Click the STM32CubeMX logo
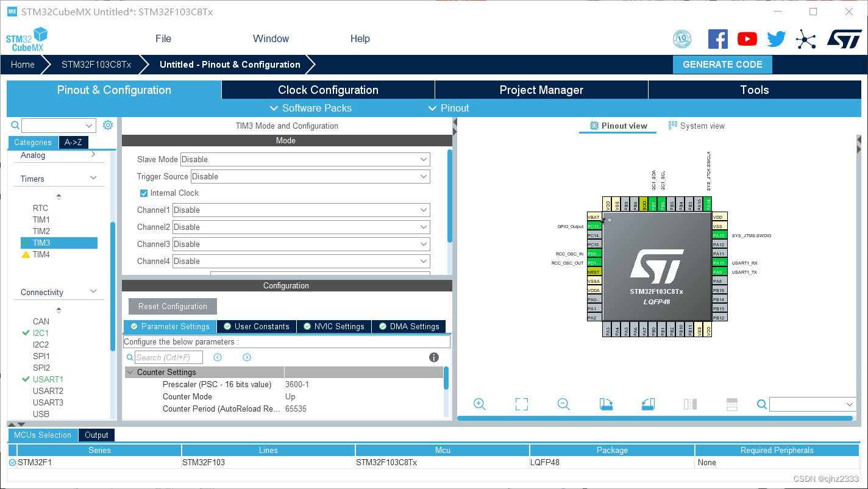Screen dimensions: 868x489 click(26, 40)
